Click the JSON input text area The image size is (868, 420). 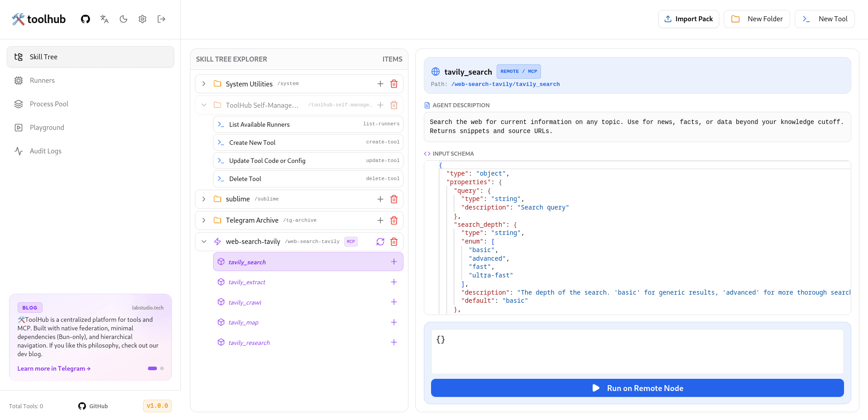point(637,352)
